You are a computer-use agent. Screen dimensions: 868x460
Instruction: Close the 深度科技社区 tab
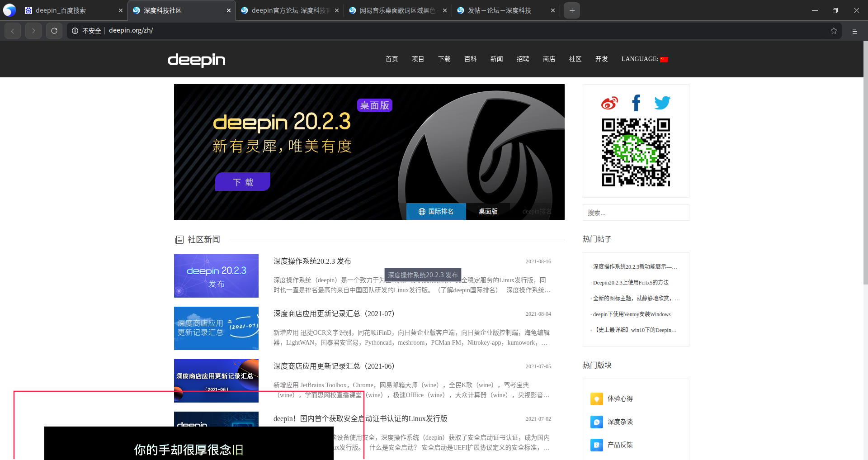pos(228,10)
